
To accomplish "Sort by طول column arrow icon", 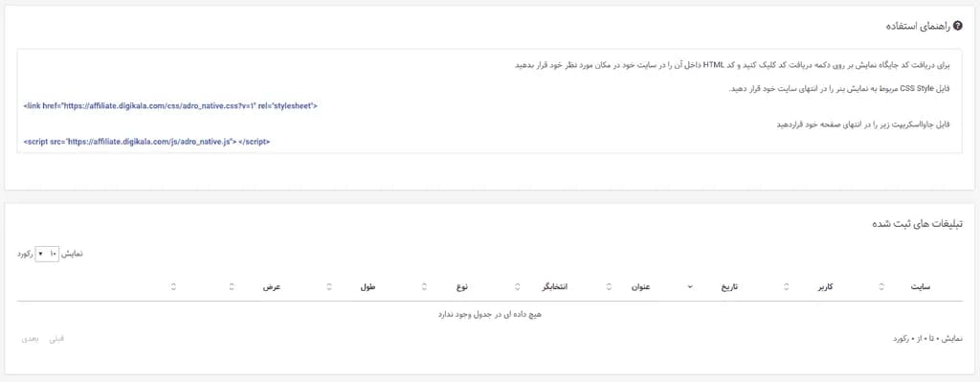I will point(329,287).
